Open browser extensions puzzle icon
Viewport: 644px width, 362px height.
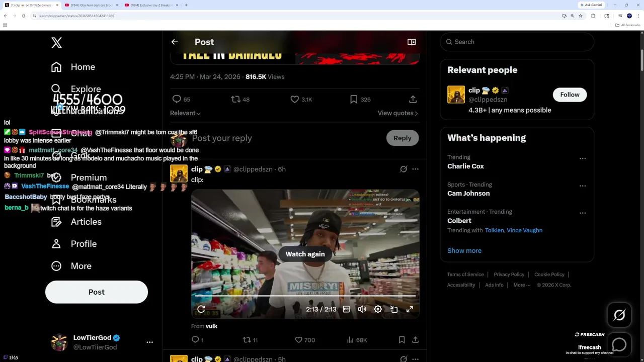click(593, 16)
